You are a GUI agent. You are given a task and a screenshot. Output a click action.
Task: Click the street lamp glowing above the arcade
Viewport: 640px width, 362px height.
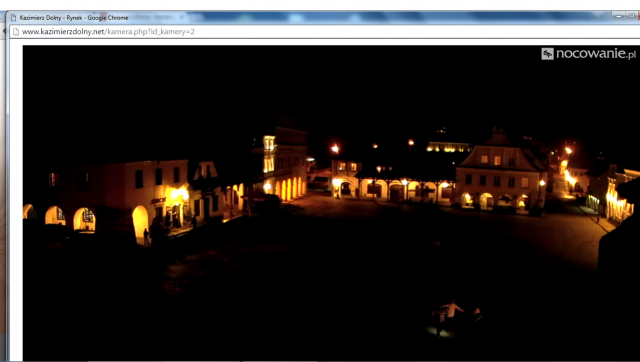click(x=335, y=149)
